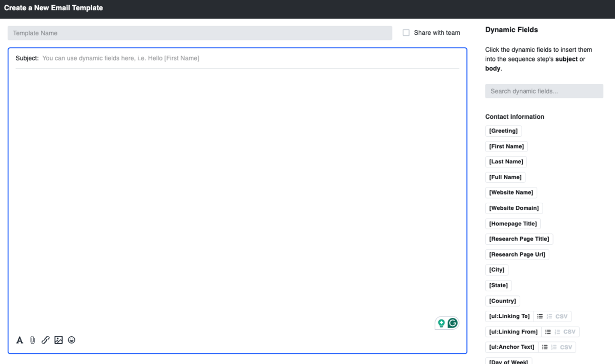Enable the Share with team checkbox
The width and height of the screenshot is (615, 364).
click(x=406, y=33)
